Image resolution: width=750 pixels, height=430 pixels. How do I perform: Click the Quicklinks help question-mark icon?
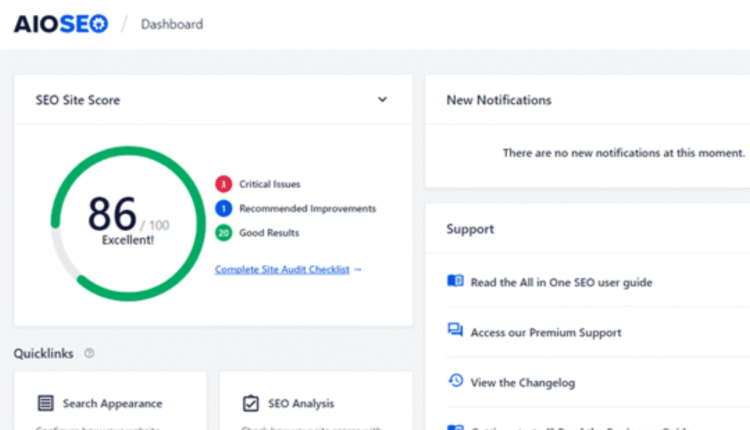89,353
